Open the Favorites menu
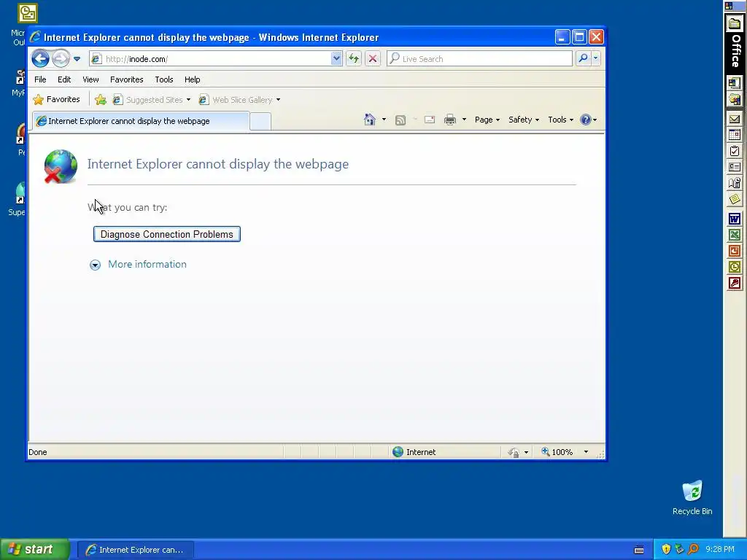This screenshot has height=560, width=747. (x=127, y=79)
